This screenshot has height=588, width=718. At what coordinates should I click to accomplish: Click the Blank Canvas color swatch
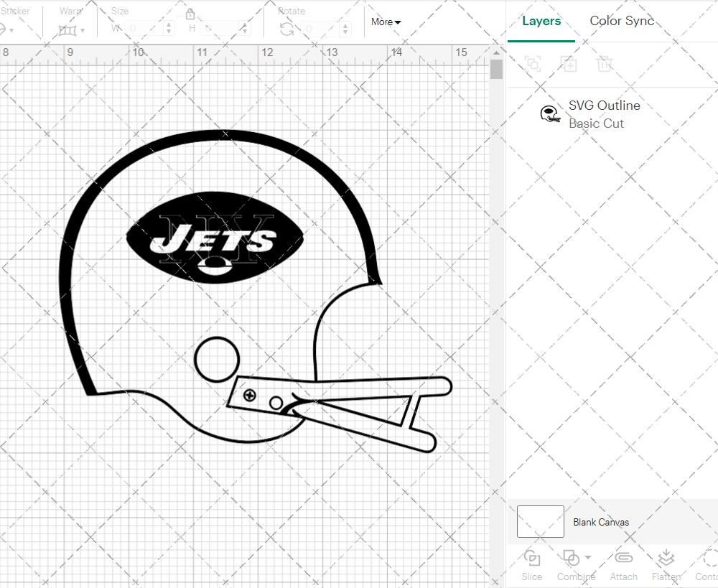(540, 522)
